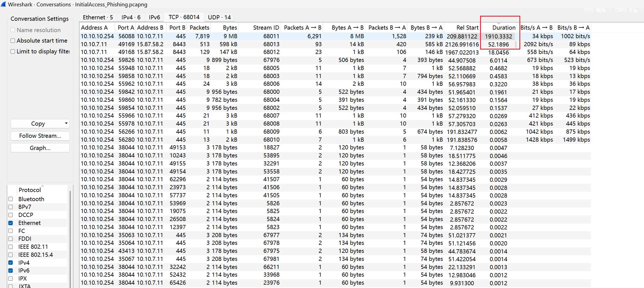This screenshot has width=644, height=288.
Task: Sort by the Port B column header
Action: pos(177,28)
